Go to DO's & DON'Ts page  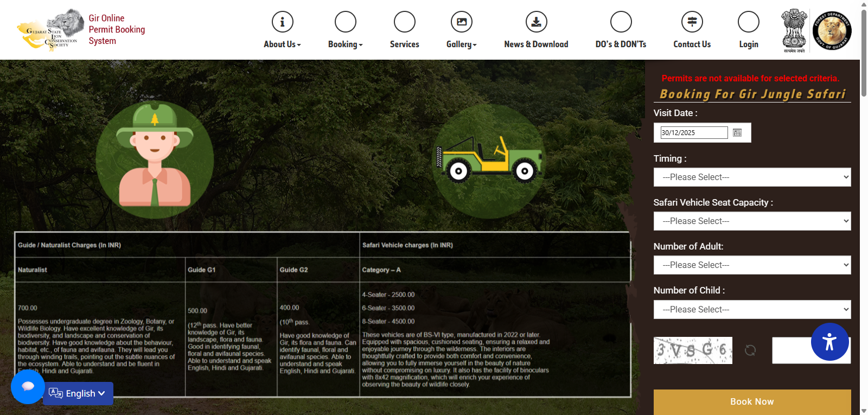[621, 44]
